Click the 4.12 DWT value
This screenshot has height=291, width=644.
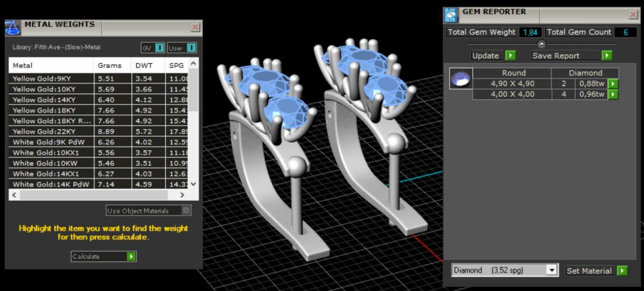coord(143,100)
